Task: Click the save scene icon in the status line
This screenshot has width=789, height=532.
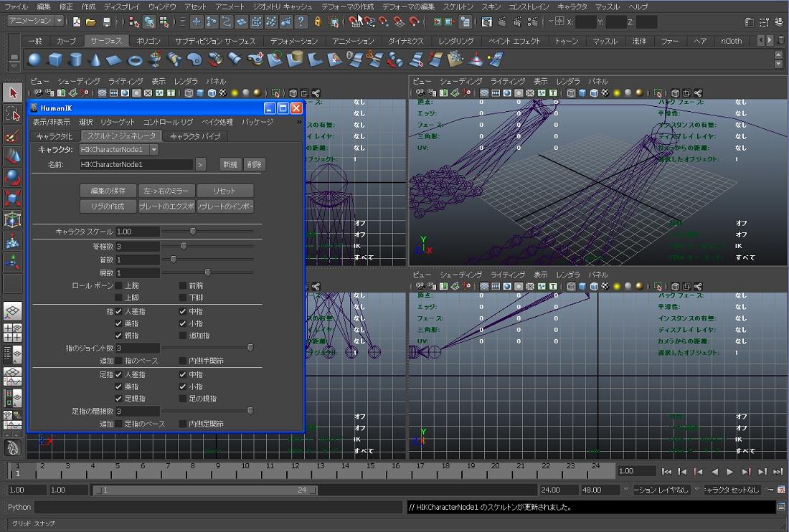Action: pos(107,22)
